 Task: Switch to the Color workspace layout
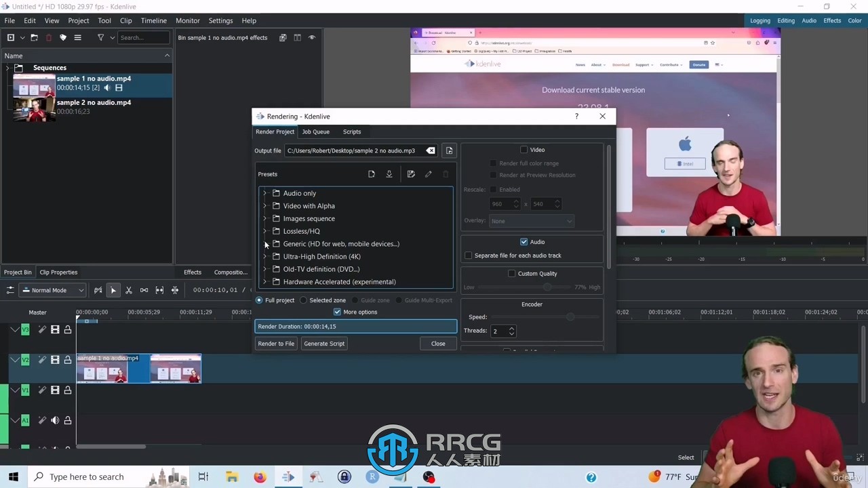click(854, 20)
